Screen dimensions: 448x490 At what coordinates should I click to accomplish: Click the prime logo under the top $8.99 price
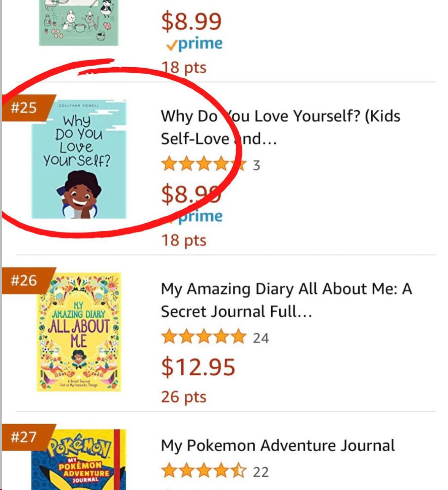[194, 44]
